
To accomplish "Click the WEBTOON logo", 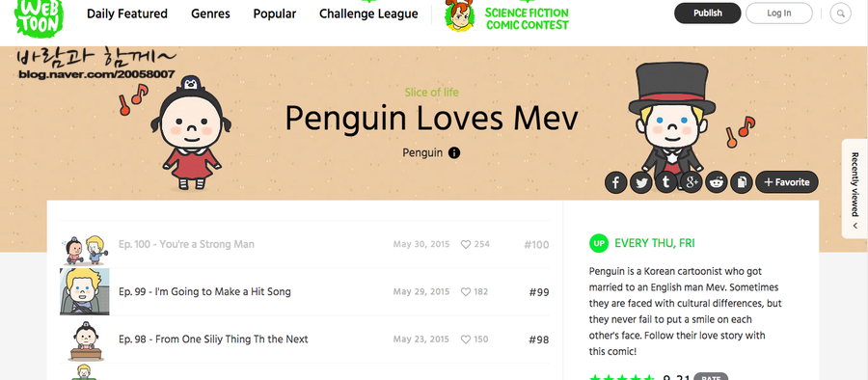I will coord(39,15).
